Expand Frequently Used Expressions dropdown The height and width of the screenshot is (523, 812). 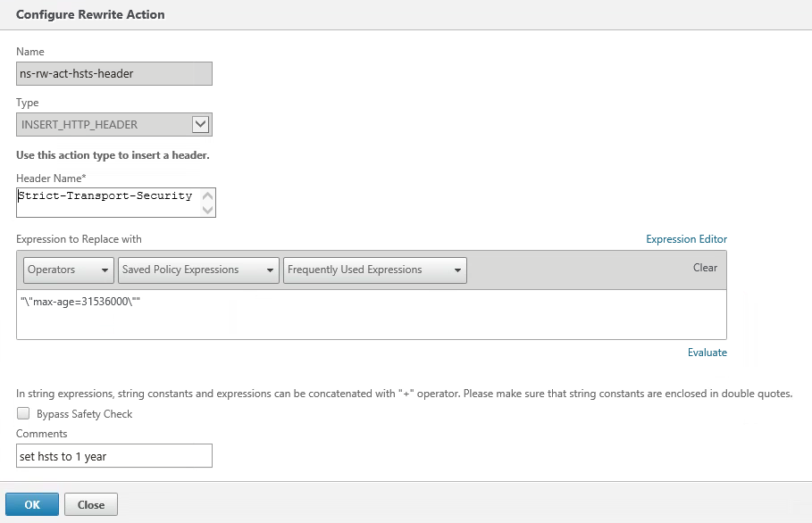(375, 270)
